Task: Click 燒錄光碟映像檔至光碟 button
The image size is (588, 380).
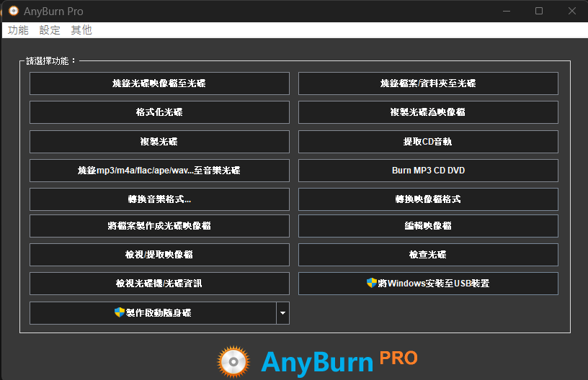Action: [159, 83]
